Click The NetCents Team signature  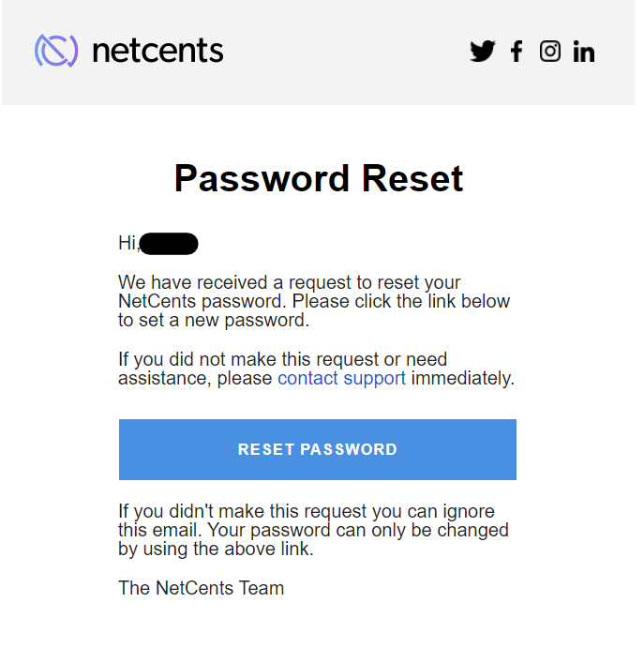point(202,588)
